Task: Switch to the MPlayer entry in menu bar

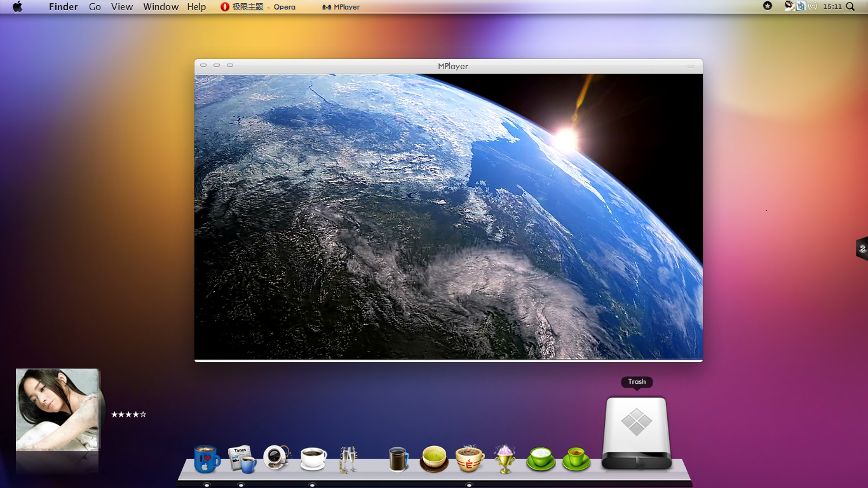Action: point(341,7)
